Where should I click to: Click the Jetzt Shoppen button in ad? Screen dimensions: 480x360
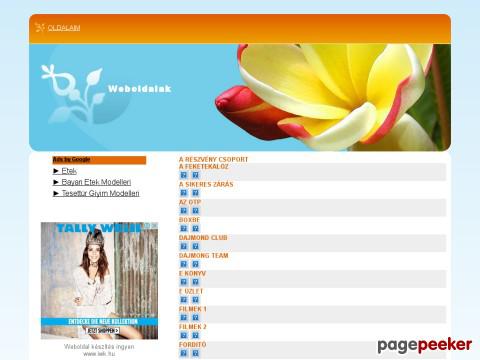tap(103, 330)
